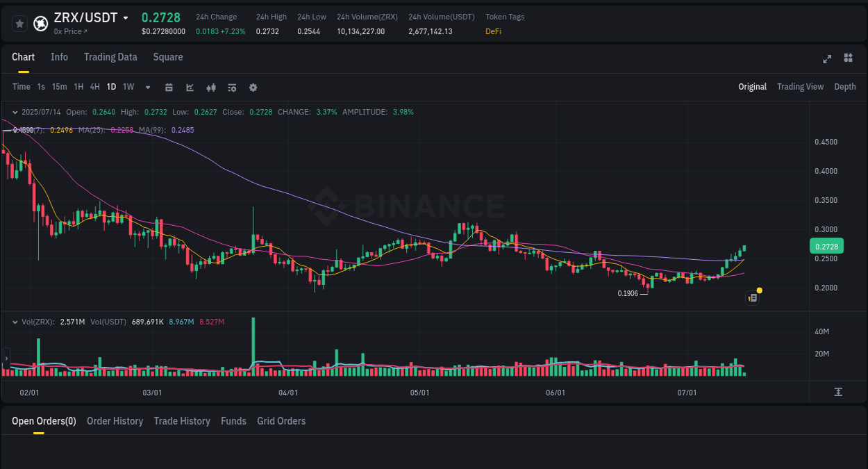Switch to Depth chart view

tap(845, 87)
